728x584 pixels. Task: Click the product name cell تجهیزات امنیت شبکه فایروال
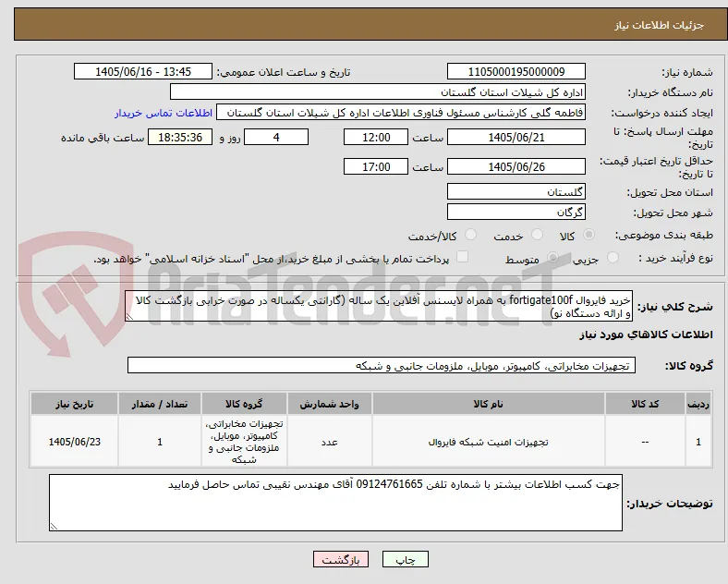(x=489, y=442)
